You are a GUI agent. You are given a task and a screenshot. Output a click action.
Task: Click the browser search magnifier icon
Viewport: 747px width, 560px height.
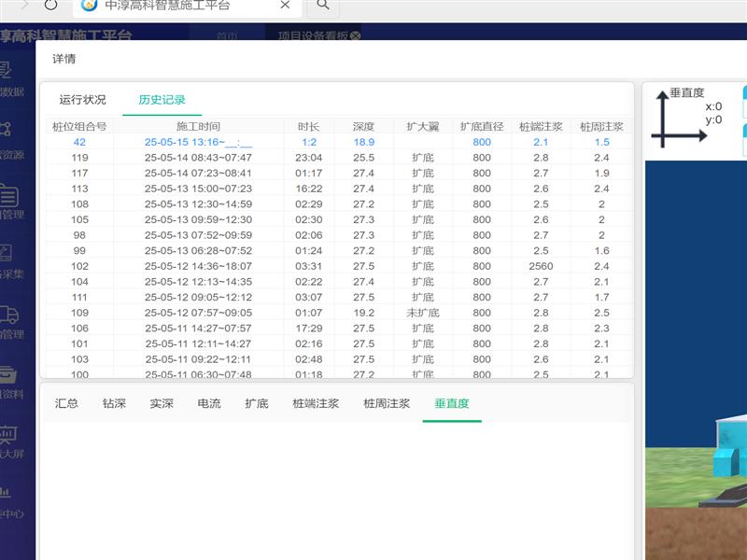click(x=323, y=6)
